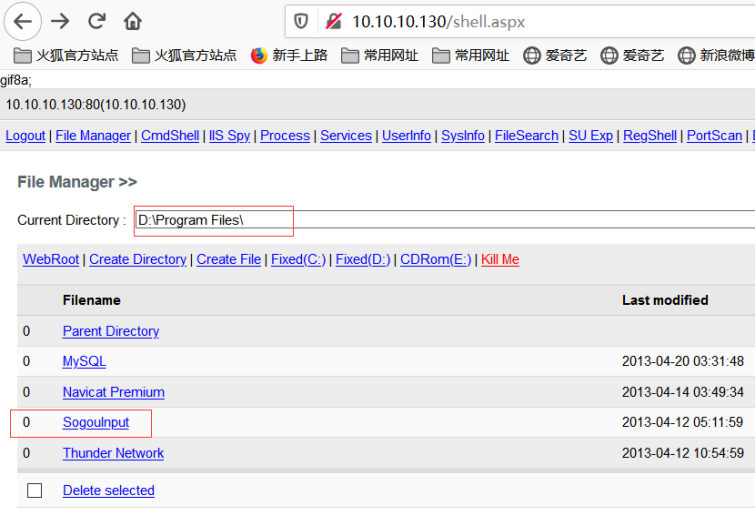This screenshot has height=516, width=756.
Task: Go up via Parent Directory link
Action: coord(111,331)
